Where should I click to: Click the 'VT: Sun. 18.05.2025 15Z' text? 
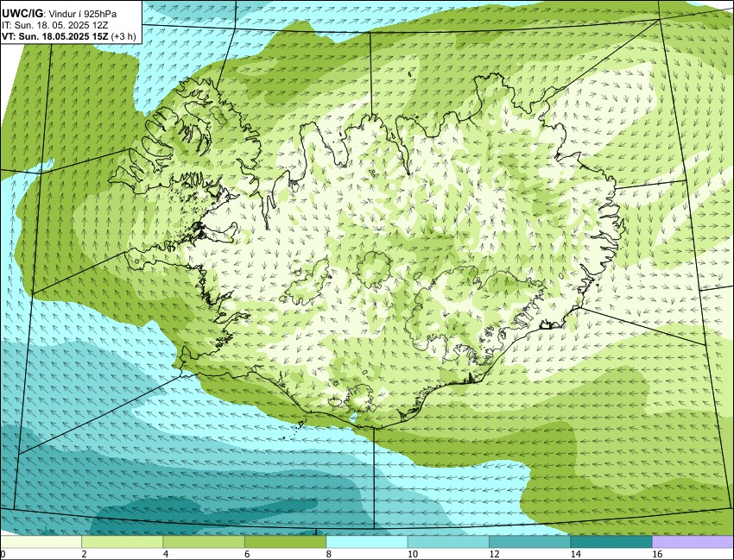point(55,36)
